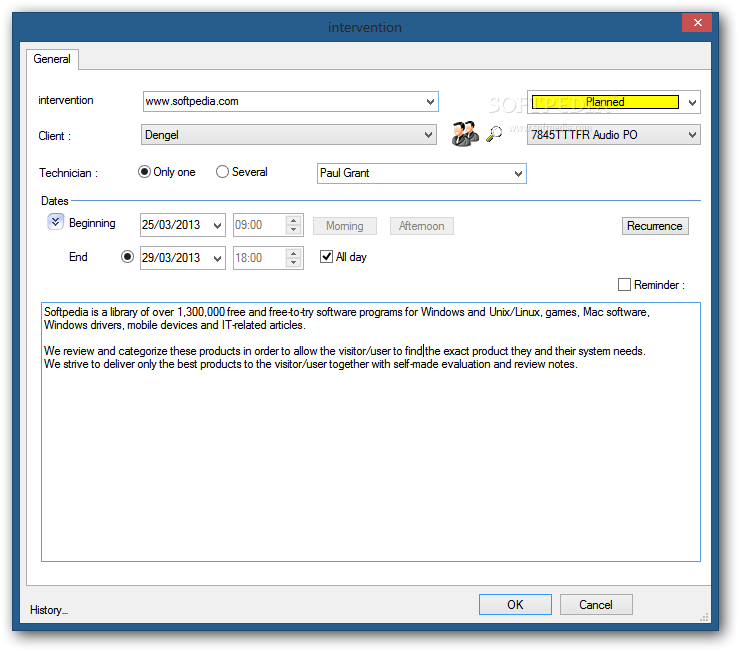Screen dimensions: 739x651
Task: Increase the 09:00 beginning time spinner
Action: point(294,220)
